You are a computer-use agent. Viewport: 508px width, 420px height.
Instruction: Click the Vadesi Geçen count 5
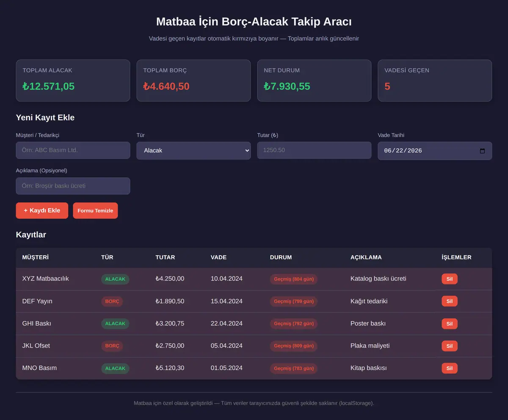tap(387, 86)
